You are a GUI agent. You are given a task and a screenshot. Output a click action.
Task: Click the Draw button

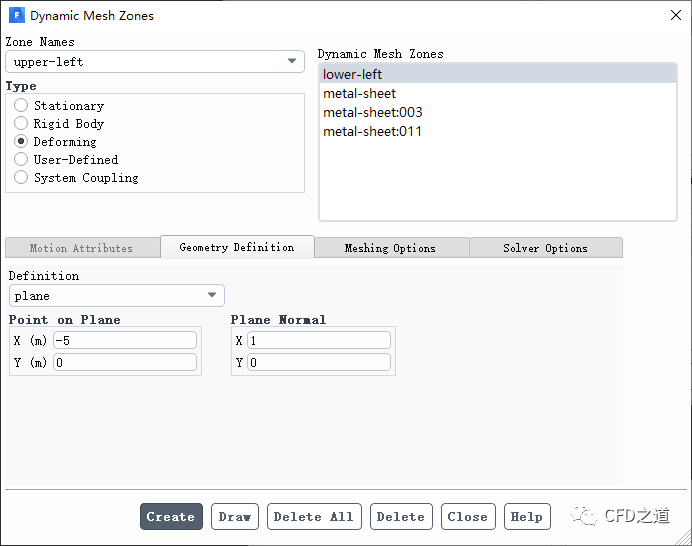click(235, 517)
